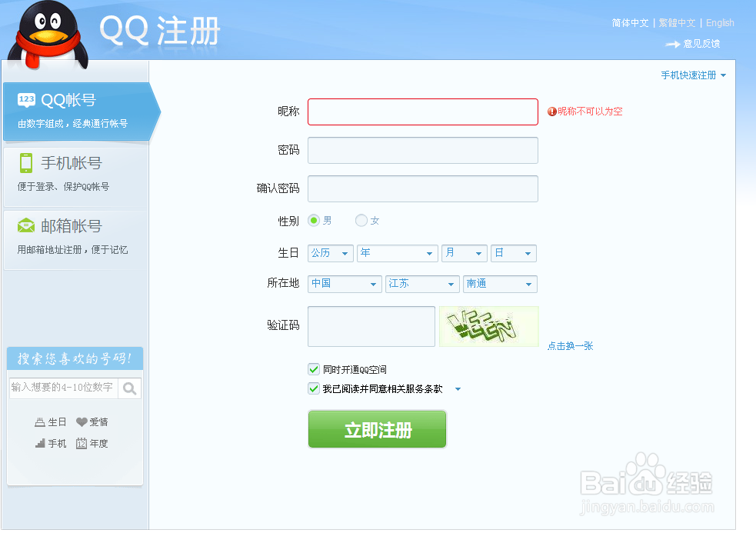Screen dimensions: 756x533
Task: Select the 女 gender radio button
Action: point(361,221)
